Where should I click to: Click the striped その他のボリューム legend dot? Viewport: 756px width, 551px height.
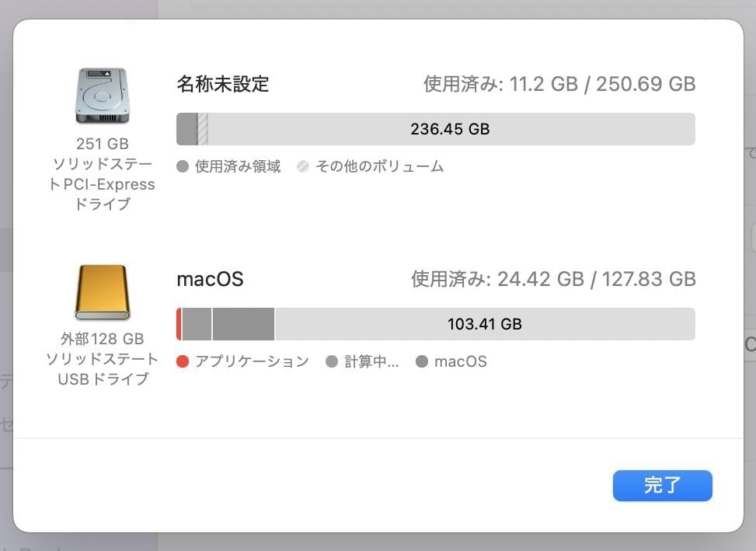302,166
